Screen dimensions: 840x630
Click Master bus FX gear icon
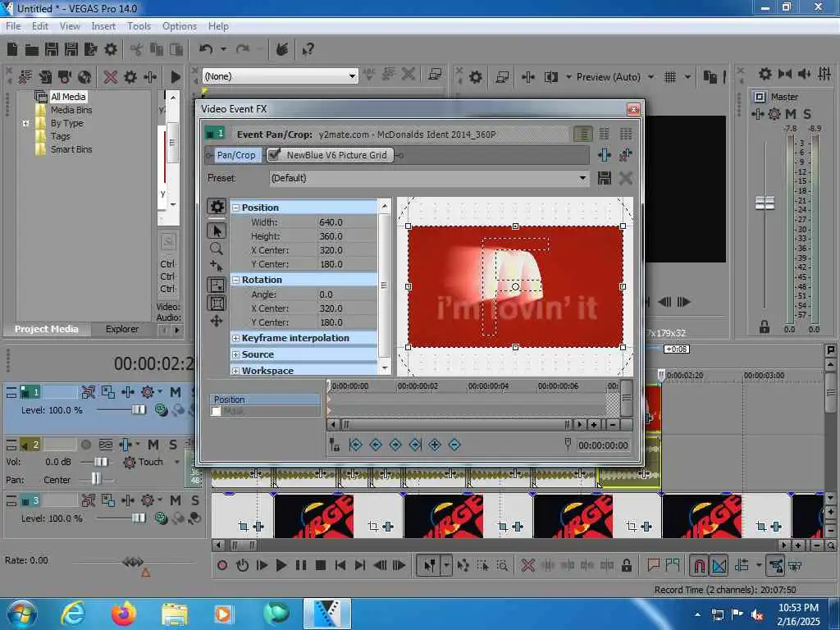[774, 114]
